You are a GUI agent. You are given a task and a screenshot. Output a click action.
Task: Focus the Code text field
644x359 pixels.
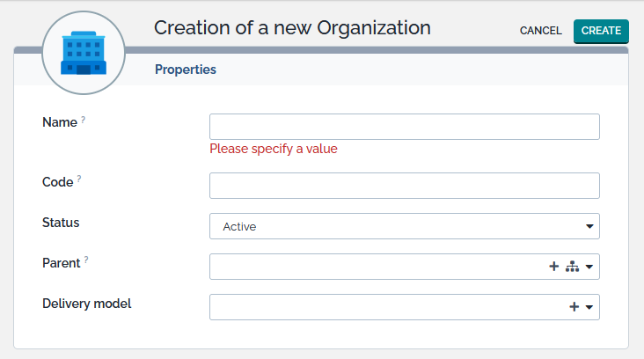point(404,186)
